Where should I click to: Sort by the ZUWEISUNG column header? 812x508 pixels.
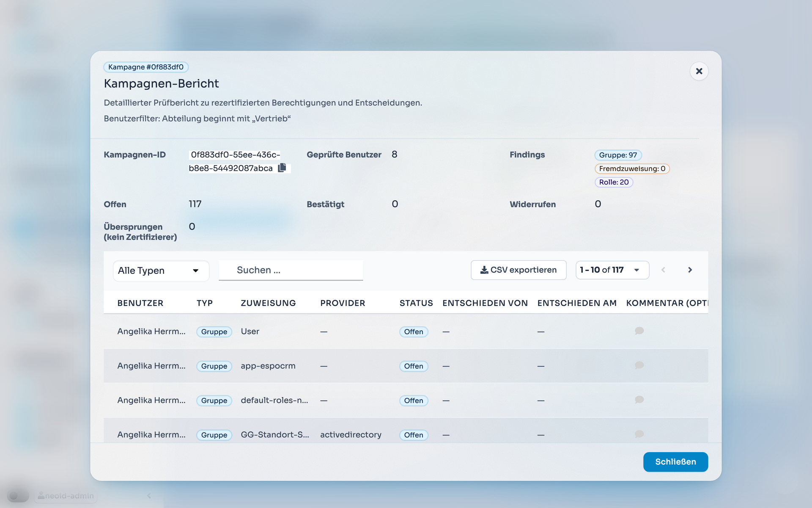pyautogui.click(x=268, y=303)
